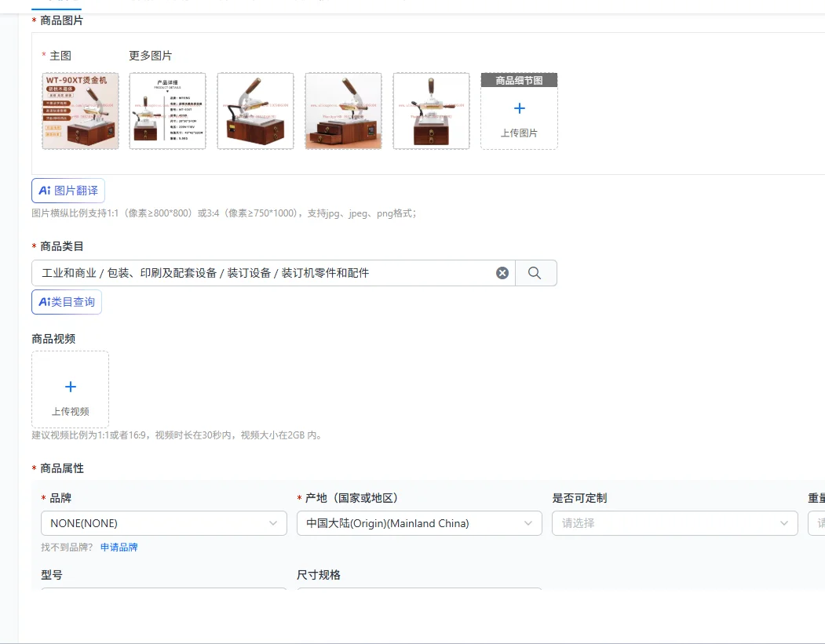Select image thumbnail with open drawer
Viewport: 825px width, 644px height.
click(x=344, y=111)
